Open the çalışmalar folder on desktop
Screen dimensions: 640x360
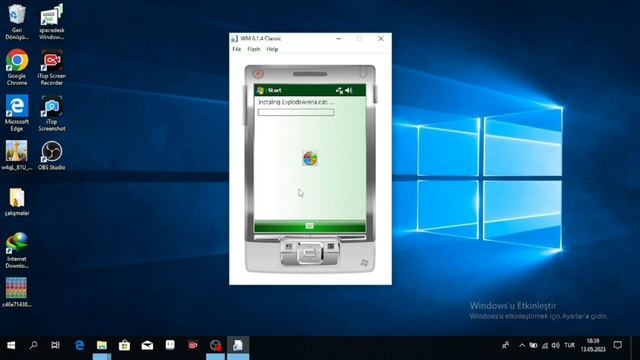click(17, 202)
